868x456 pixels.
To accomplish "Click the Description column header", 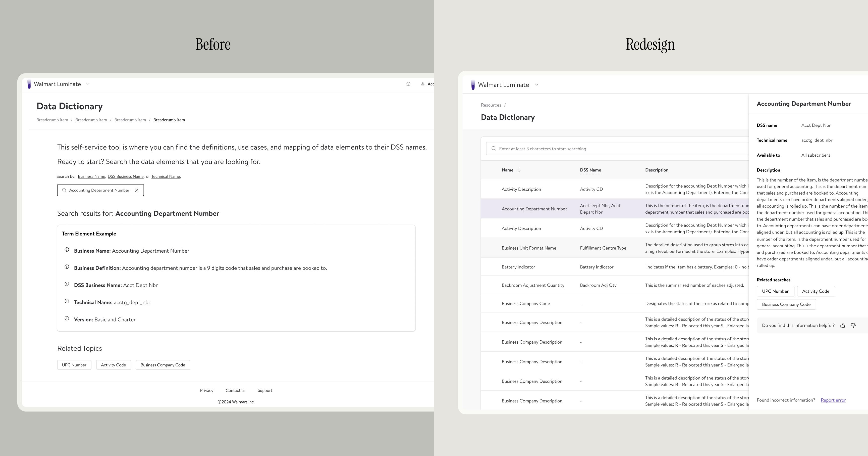I will (657, 170).
